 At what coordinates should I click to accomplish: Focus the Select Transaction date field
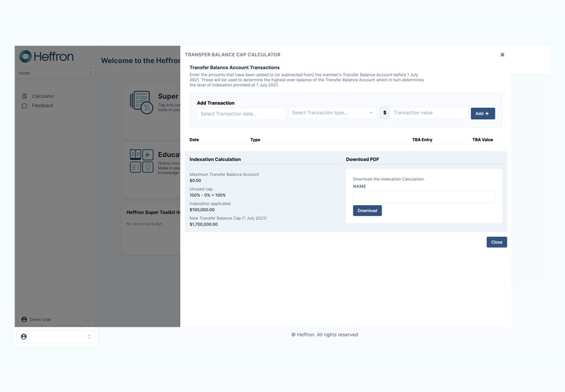tap(241, 114)
